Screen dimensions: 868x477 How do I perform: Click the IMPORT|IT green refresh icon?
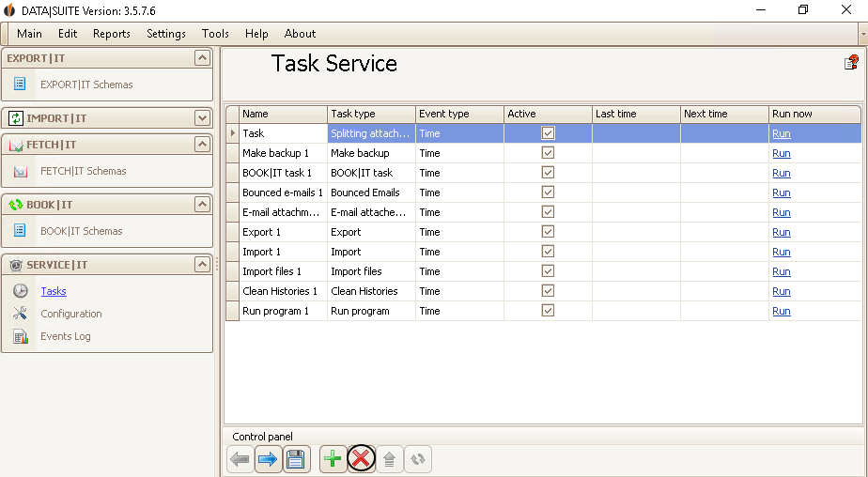point(16,118)
